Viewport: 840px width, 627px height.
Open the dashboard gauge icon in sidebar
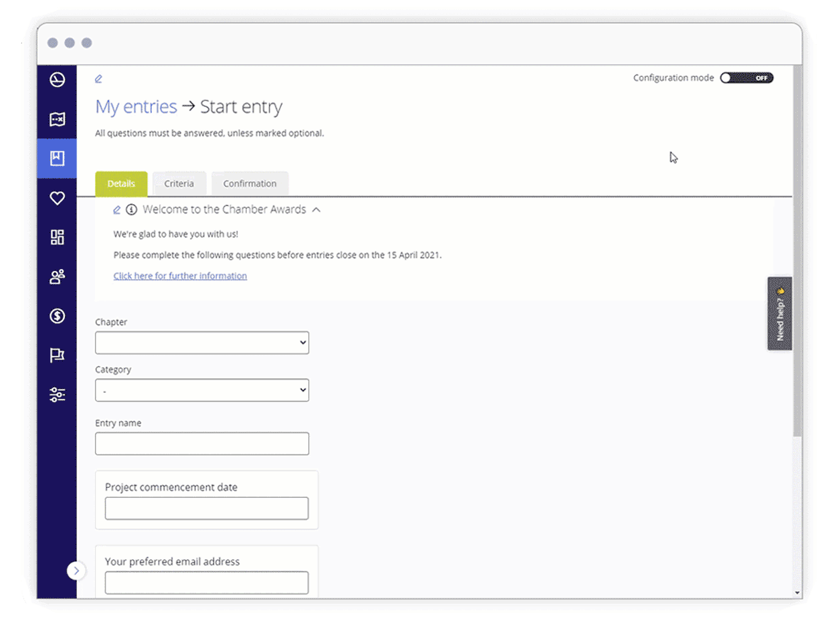tap(58, 80)
